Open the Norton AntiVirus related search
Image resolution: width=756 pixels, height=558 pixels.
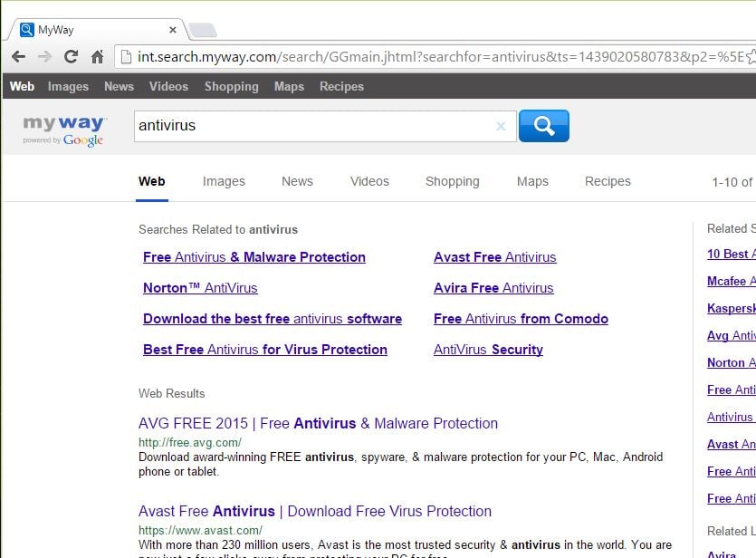(x=200, y=288)
